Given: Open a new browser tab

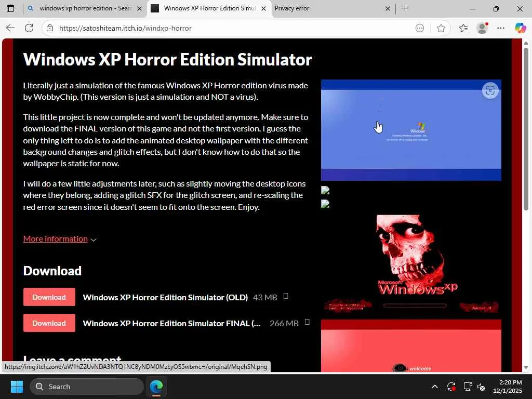Looking at the screenshot, I should (x=405, y=8).
